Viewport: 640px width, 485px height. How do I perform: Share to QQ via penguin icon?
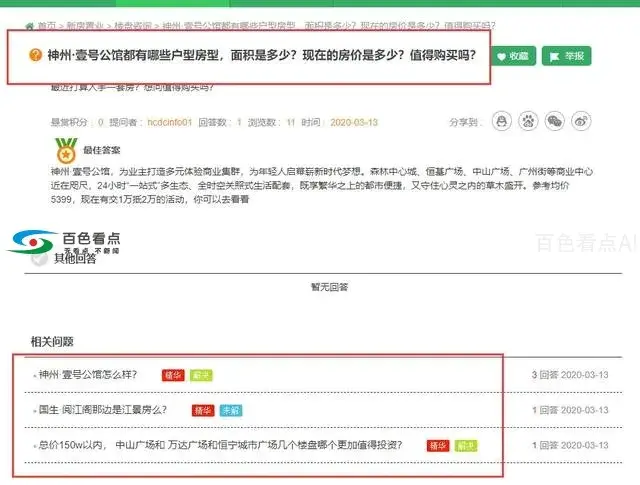(502, 121)
